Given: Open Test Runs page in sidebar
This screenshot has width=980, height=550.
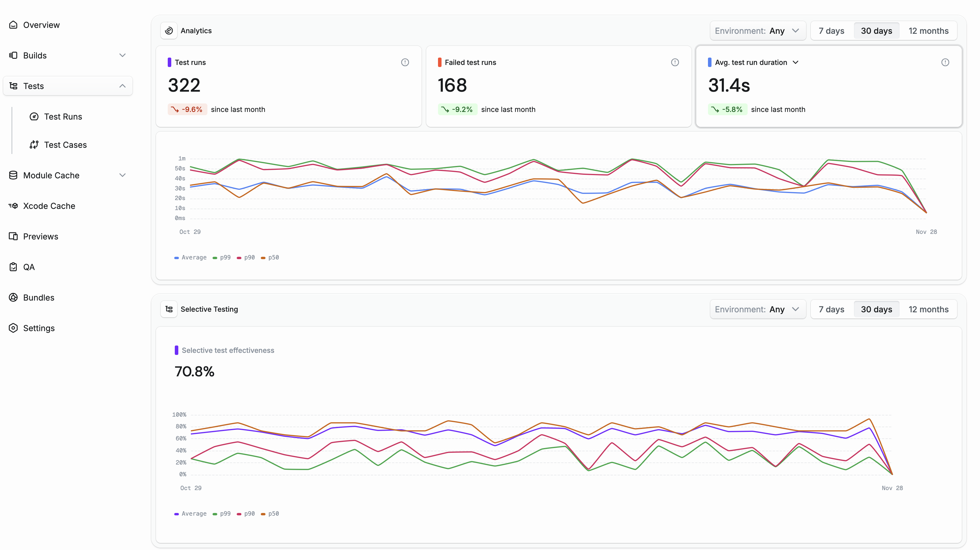Looking at the screenshot, I should tap(63, 117).
